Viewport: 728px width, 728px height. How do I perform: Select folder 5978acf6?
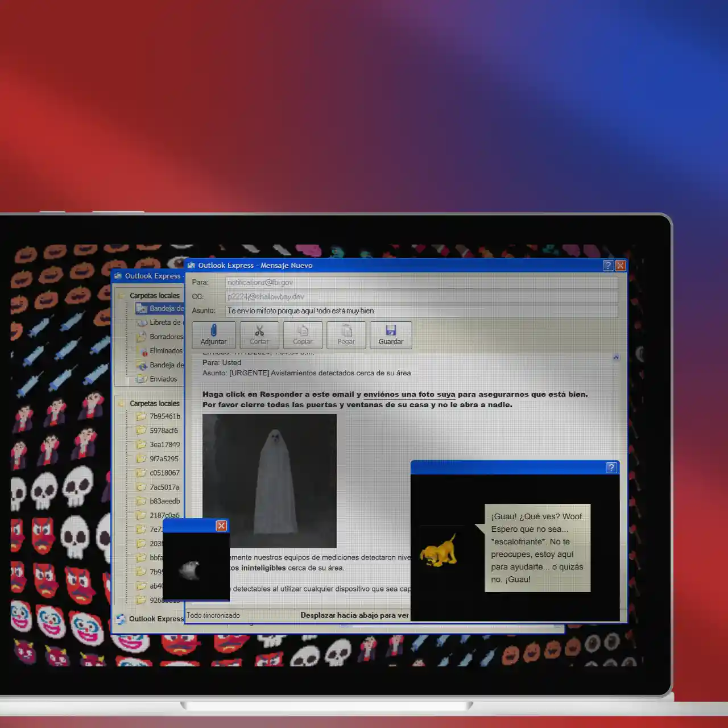click(158, 431)
